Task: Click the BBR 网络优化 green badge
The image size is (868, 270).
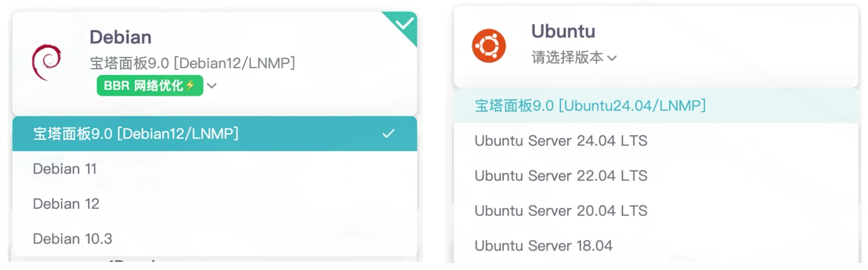Action: 150,86
